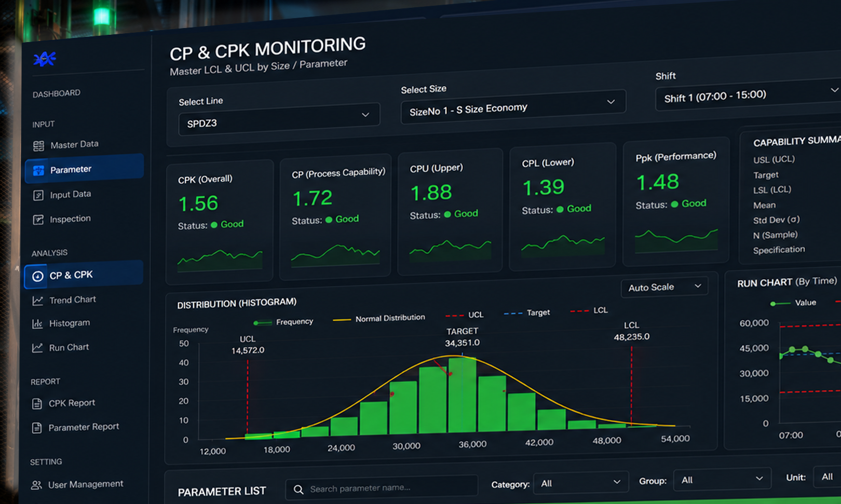Click the N (Sample) row label
The height and width of the screenshot is (504, 841).
(776, 235)
